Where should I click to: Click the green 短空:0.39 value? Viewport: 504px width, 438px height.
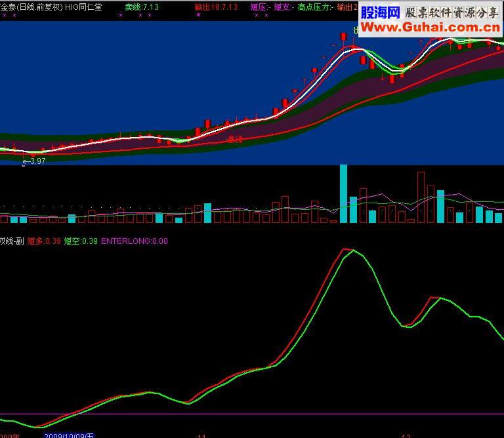[81, 241]
